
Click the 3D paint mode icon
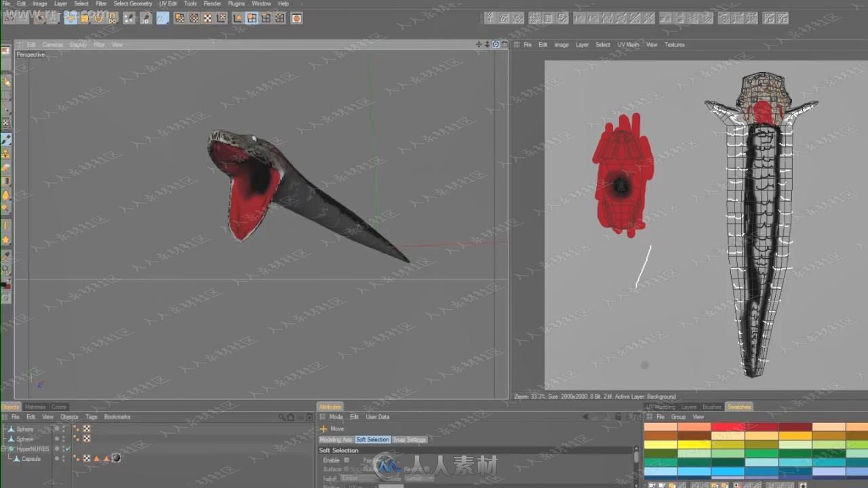click(145, 18)
